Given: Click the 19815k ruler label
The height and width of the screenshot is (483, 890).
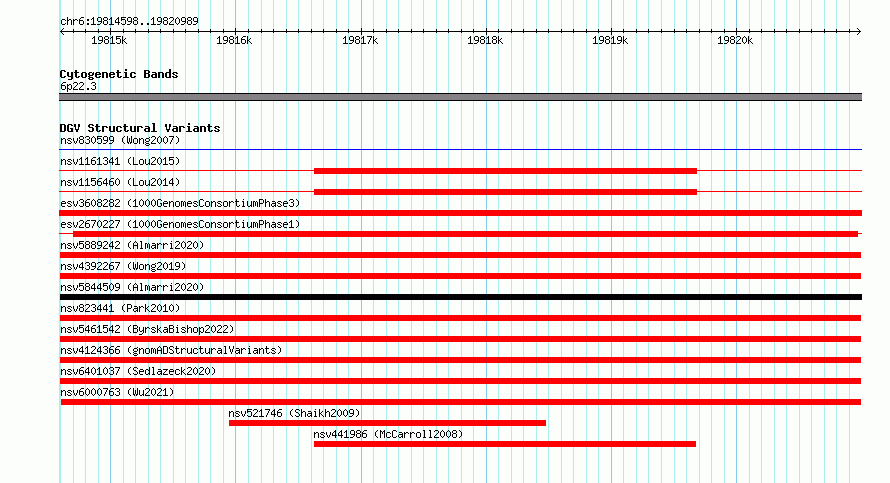Looking at the screenshot, I should [x=109, y=40].
